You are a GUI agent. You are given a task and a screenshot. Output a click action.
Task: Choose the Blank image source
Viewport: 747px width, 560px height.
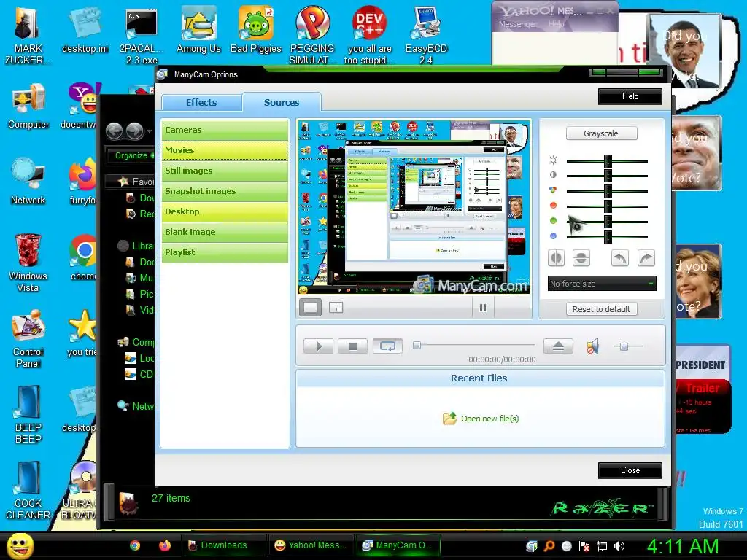(x=225, y=232)
